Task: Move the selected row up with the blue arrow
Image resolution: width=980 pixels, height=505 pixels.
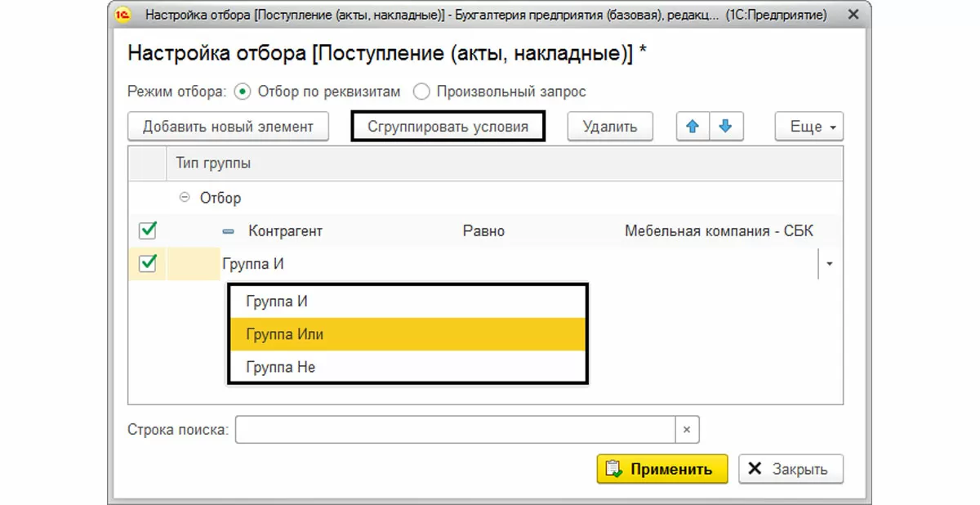Action: [693, 127]
